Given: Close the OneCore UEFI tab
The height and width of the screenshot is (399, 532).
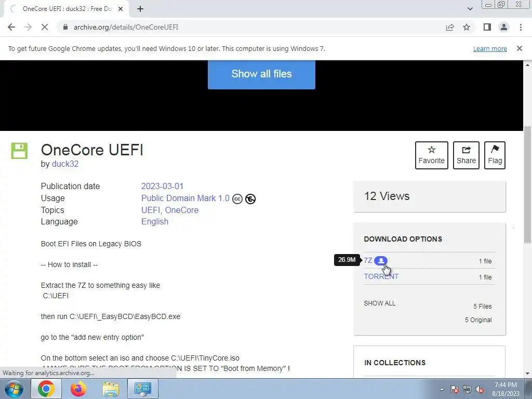Looking at the screenshot, I should [x=121, y=9].
